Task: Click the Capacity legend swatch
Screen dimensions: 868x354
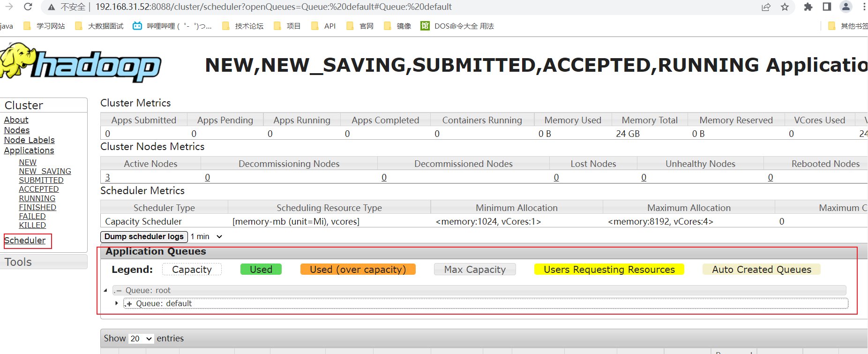Action: coord(192,270)
